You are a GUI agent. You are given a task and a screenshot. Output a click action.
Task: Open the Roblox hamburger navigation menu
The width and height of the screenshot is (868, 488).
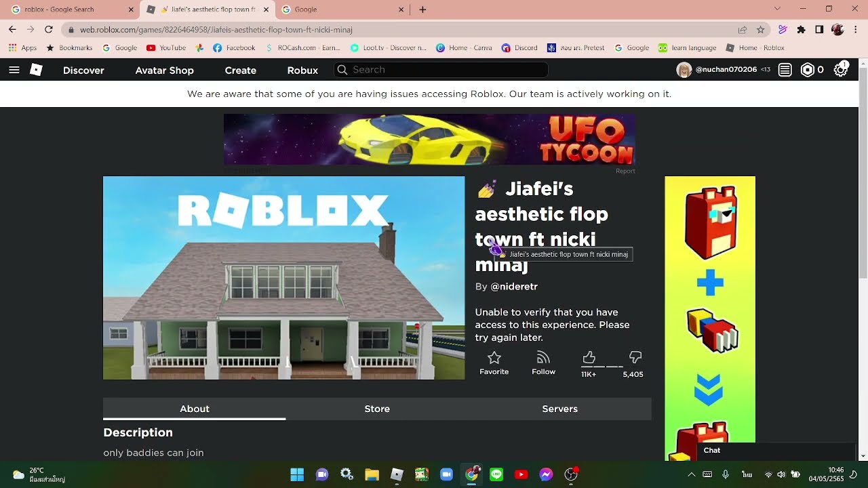click(x=14, y=70)
